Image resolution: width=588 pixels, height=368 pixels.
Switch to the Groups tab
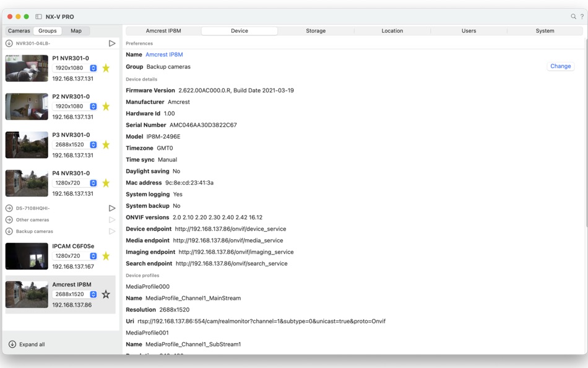(47, 31)
